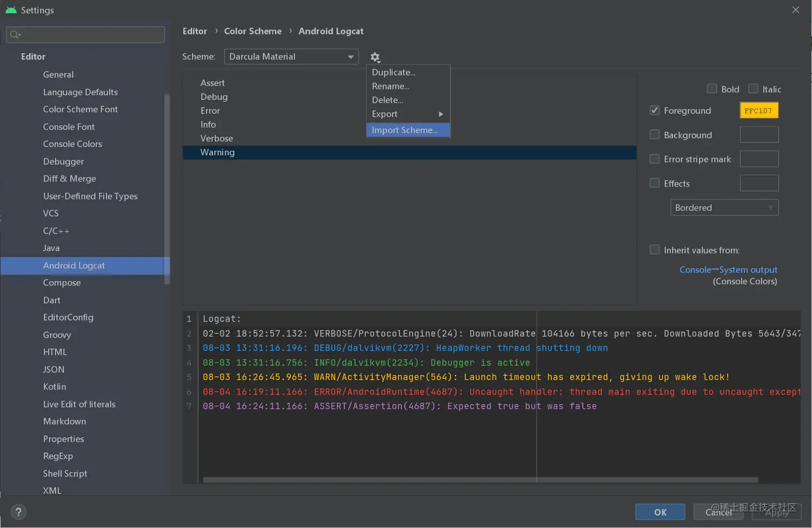Close the Settings dialog window

(795, 10)
